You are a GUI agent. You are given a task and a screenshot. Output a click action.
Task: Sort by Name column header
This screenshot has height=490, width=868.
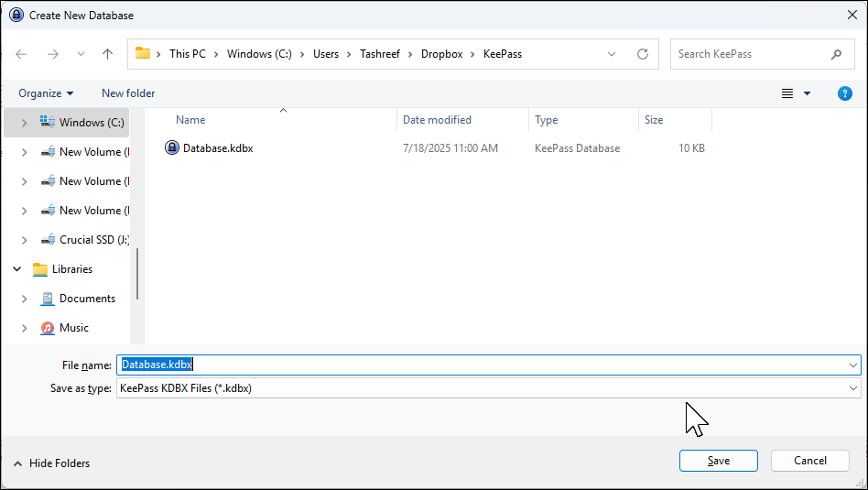pos(190,120)
